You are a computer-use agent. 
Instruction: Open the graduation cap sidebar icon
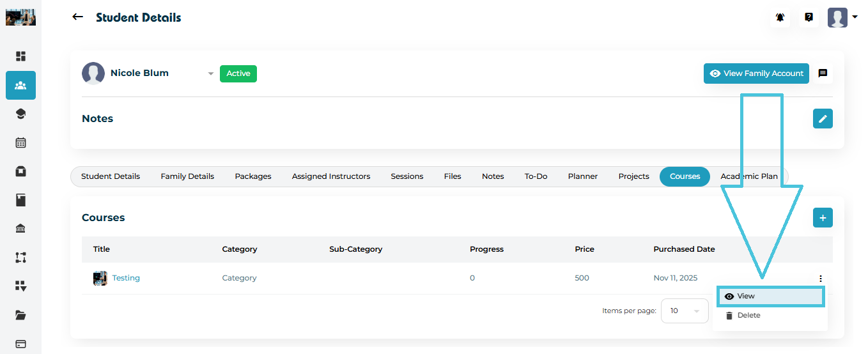pyautogui.click(x=20, y=114)
